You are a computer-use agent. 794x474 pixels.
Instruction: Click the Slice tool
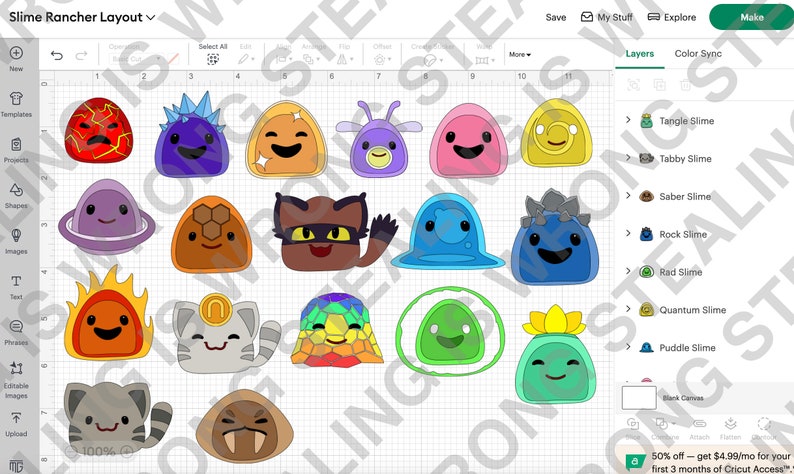[632, 428]
